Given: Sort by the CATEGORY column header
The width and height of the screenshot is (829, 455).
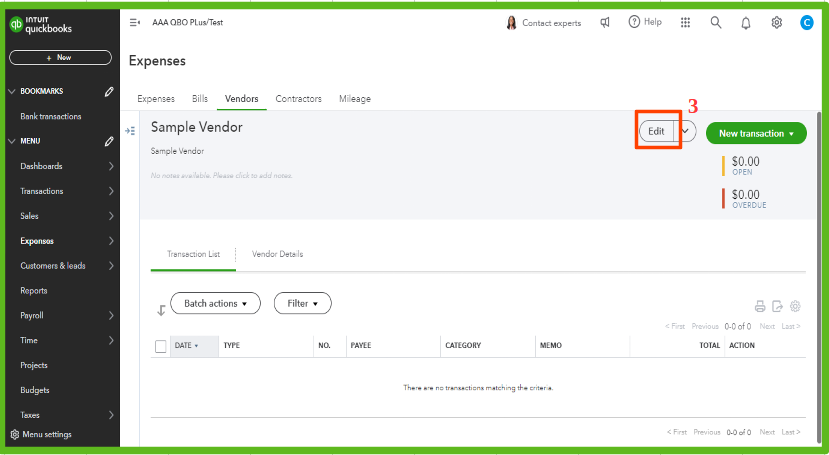Looking at the screenshot, I should [x=463, y=346].
